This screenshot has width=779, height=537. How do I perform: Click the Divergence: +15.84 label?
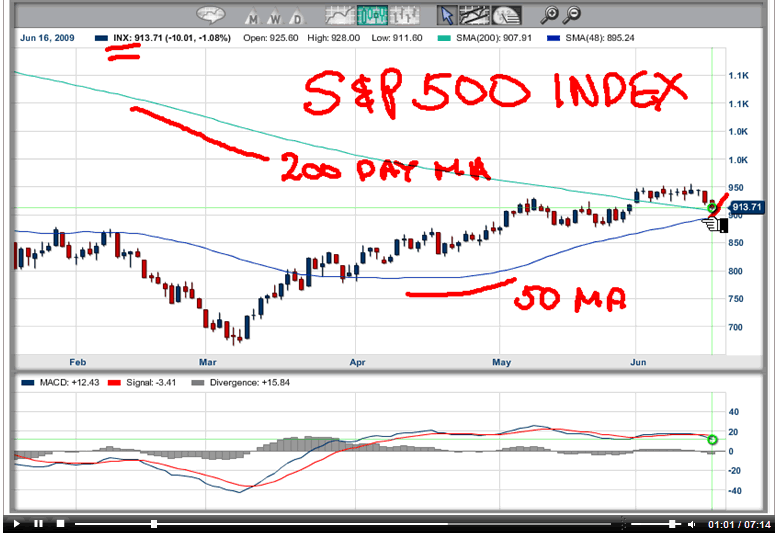click(249, 383)
